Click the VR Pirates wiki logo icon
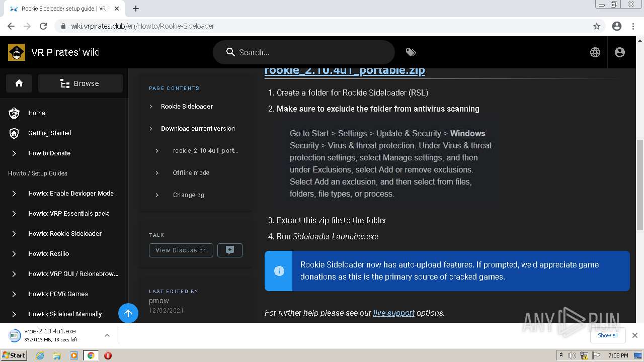The width and height of the screenshot is (644, 362). point(17,52)
